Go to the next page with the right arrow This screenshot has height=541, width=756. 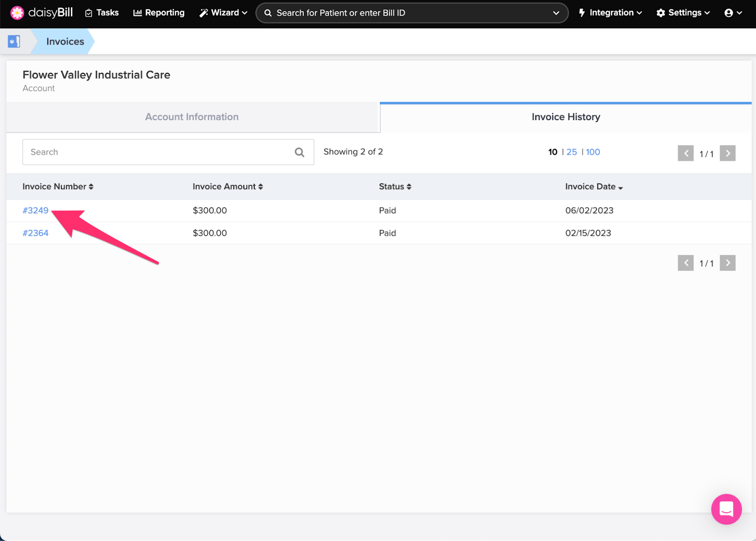pyautogui.click(x=727, y=153)
